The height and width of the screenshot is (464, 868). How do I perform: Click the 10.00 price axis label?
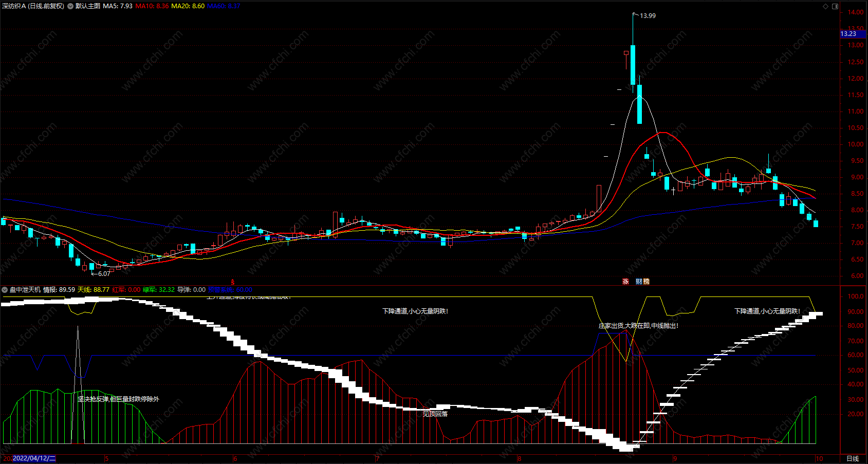(x=856, y=144)
